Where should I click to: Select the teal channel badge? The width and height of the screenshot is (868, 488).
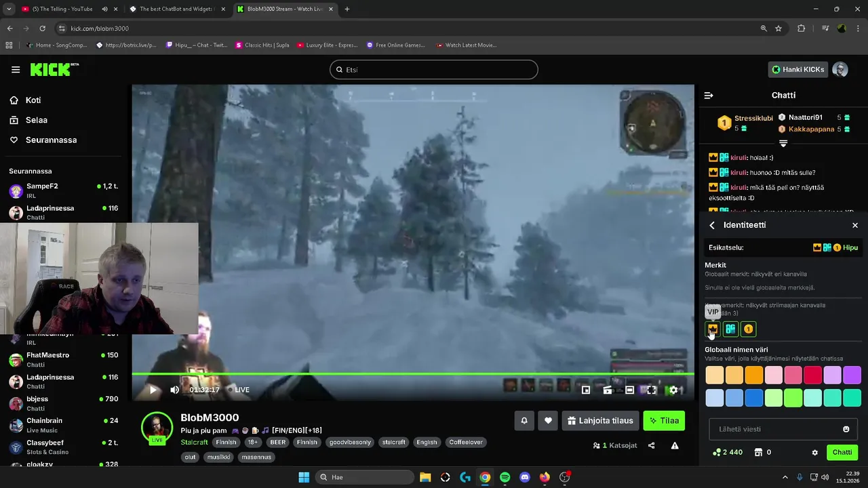click(730, 329)
